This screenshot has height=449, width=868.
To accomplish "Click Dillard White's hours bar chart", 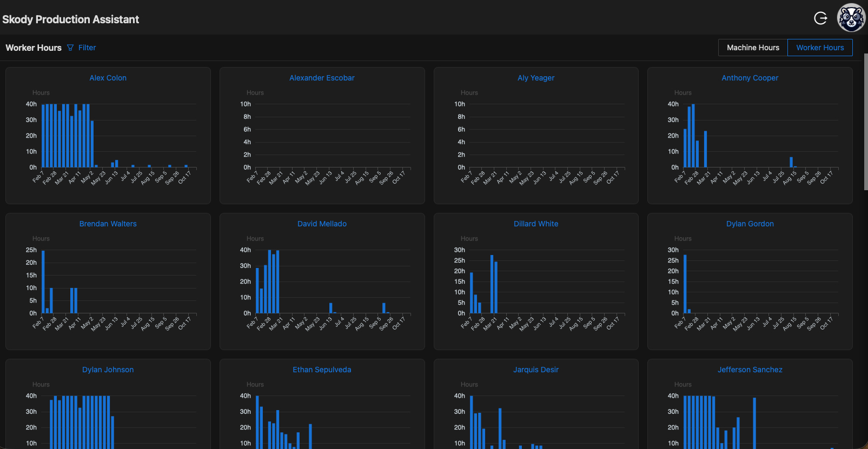I will click(539, 284).
